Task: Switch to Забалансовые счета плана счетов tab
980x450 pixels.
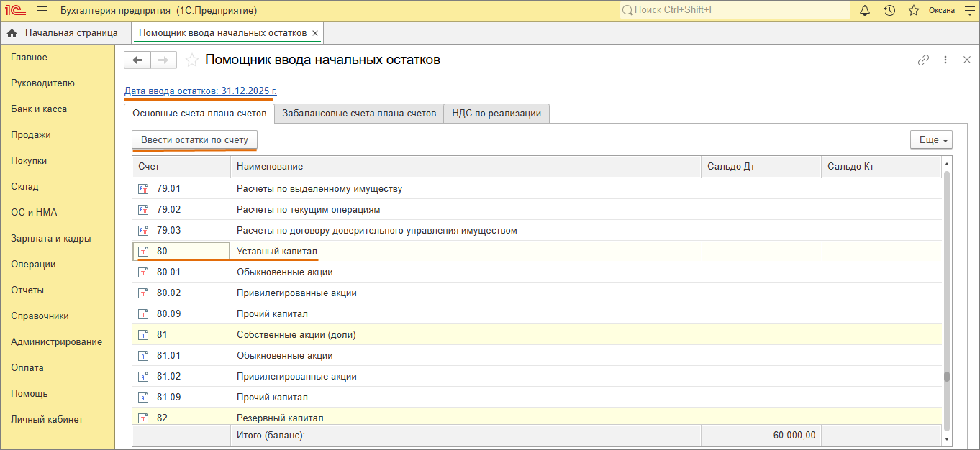Action: pos(359,114)
